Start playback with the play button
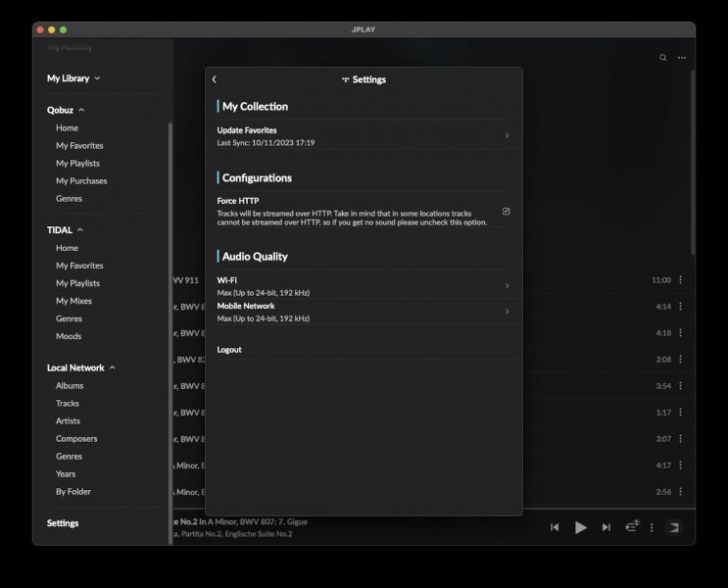Image resolution: width=728 pixels, height=588 pixels. pyautogui.click(x=580, y=527)
